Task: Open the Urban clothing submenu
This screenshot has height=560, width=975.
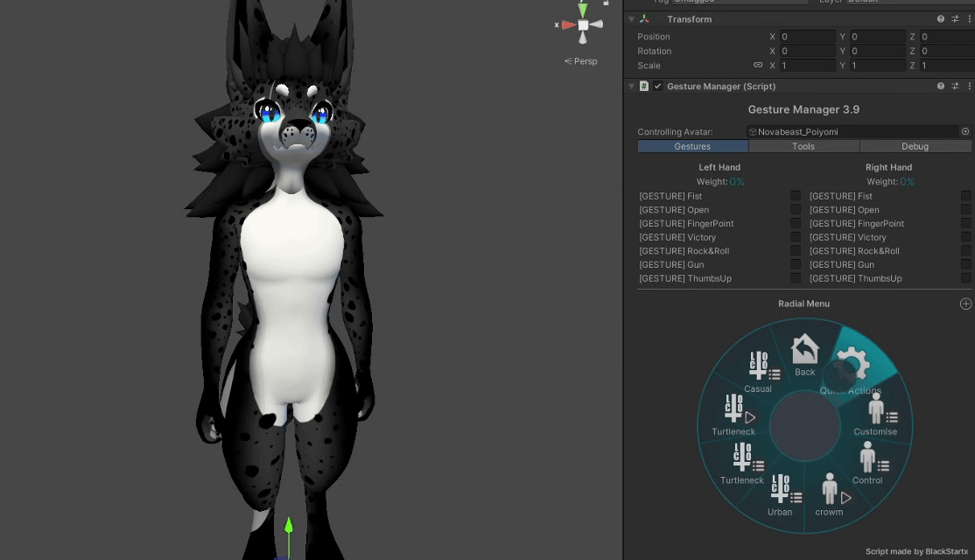Action: (x=783, y=495)
